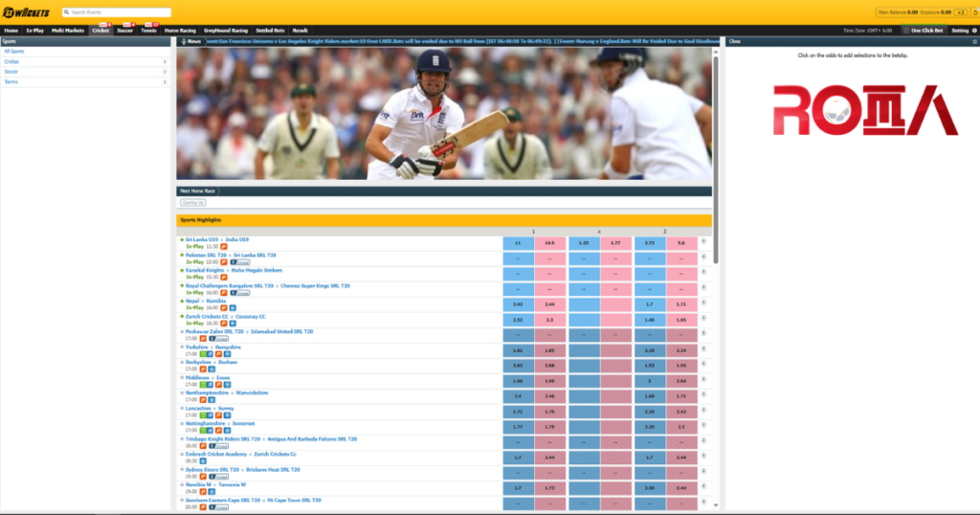Pin the Middlesex v Essex match
Viewport: 980px width, 515px height.
pos(703,379)
